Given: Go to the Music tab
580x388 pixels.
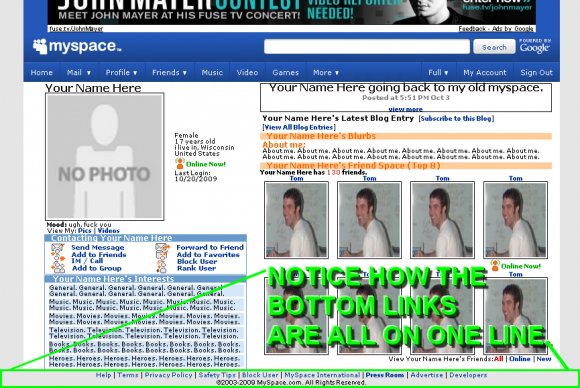Looking at the screenshot, I should pos(212,72).
